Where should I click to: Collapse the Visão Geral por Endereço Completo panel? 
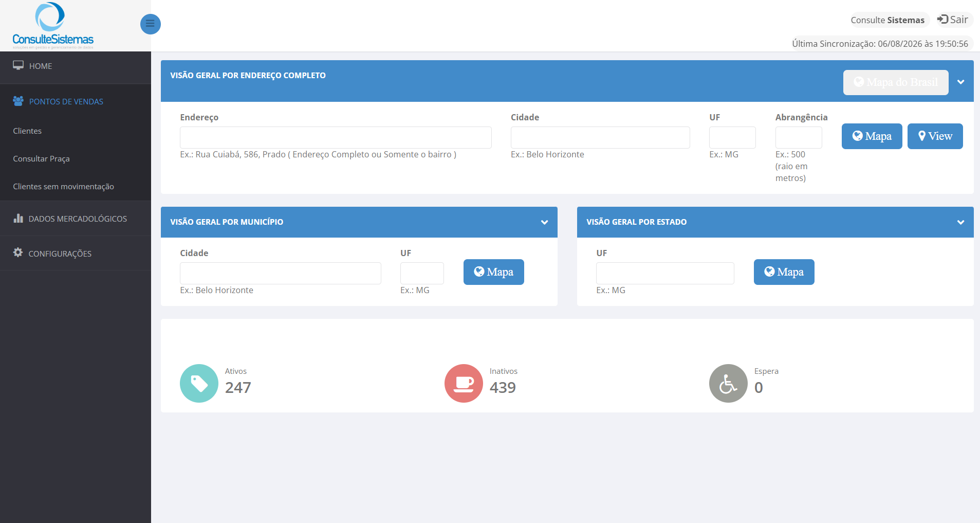[x=960, y=82]
